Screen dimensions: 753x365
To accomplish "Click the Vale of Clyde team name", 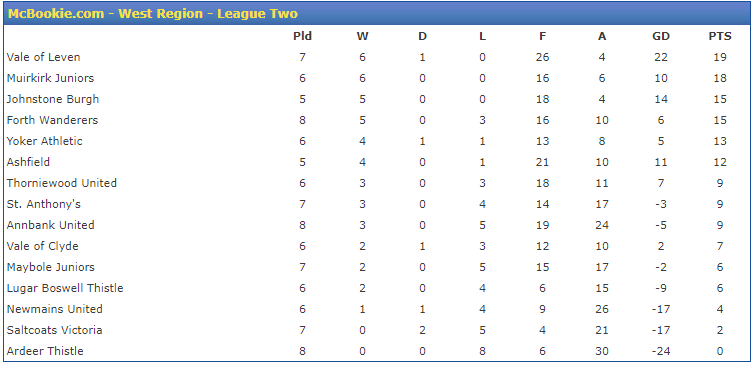I will 43,246.
